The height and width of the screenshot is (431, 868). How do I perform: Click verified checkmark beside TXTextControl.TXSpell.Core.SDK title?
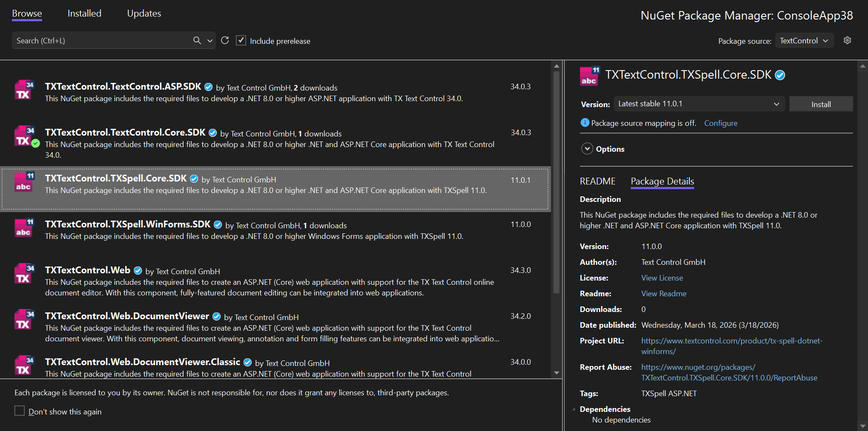pos(780,75)
